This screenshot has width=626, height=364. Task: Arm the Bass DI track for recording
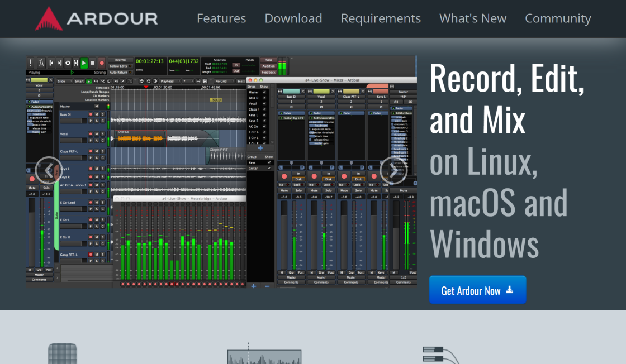click(91, 114)
